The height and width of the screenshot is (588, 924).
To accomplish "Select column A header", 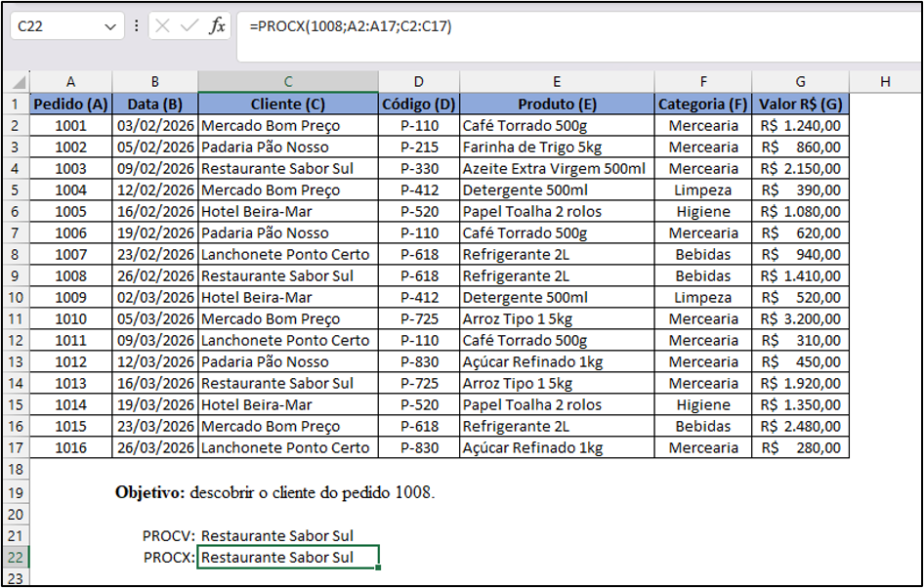I will (70, 82).
